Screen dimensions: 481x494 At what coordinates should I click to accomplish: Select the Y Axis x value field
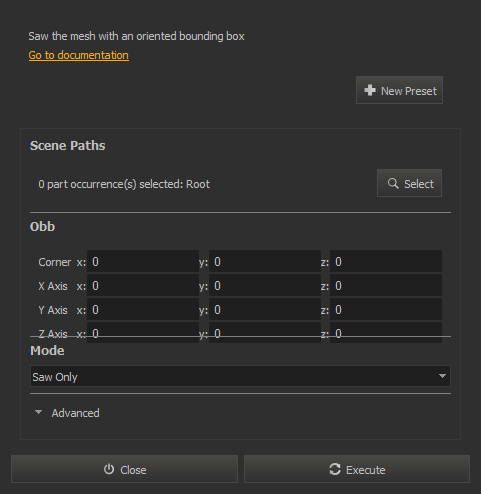click(143, 310)
